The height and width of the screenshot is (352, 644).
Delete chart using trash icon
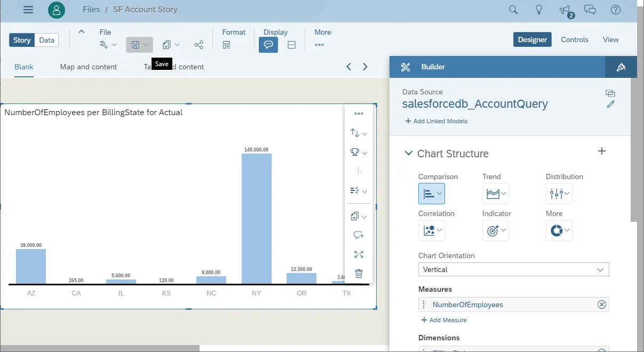pos(359,274)
